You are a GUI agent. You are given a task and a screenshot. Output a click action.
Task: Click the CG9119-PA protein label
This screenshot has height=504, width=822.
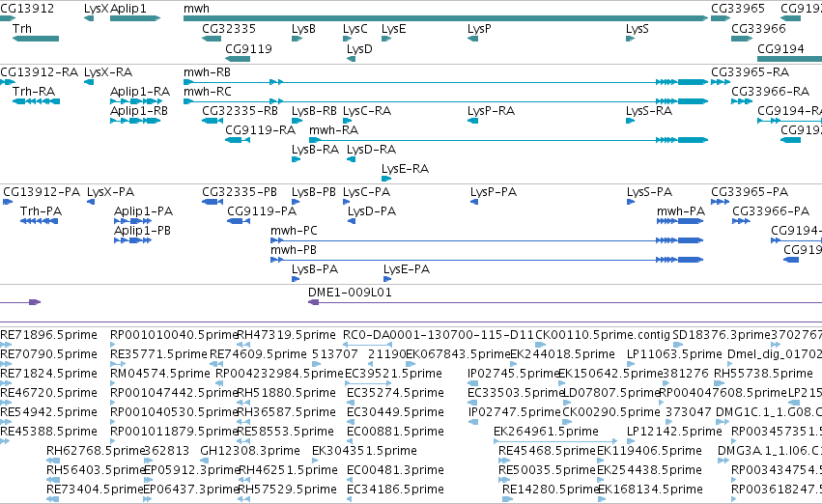(262, 211)
